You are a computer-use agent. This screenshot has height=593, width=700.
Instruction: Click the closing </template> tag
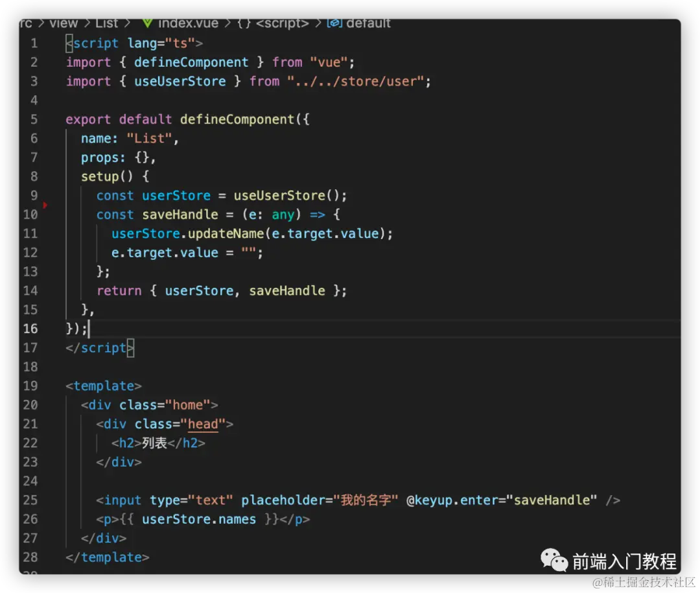(108, 557)
